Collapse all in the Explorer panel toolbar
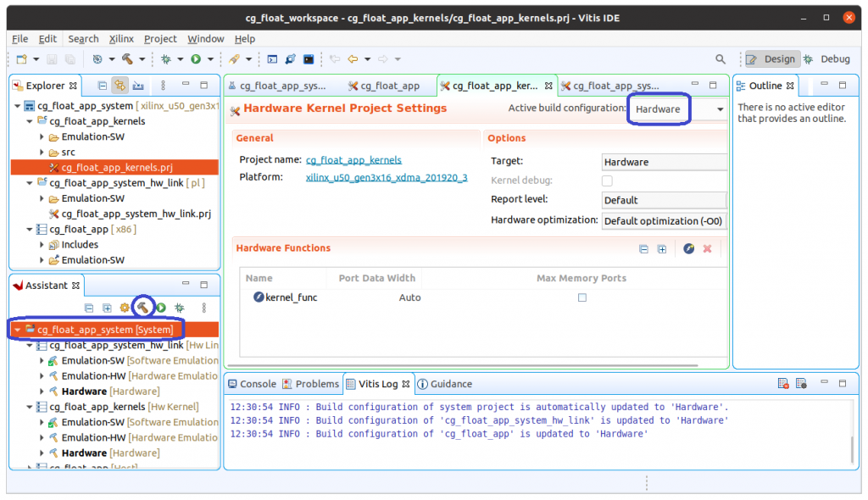Screen dimensions: 868x500 pos(103,86)
